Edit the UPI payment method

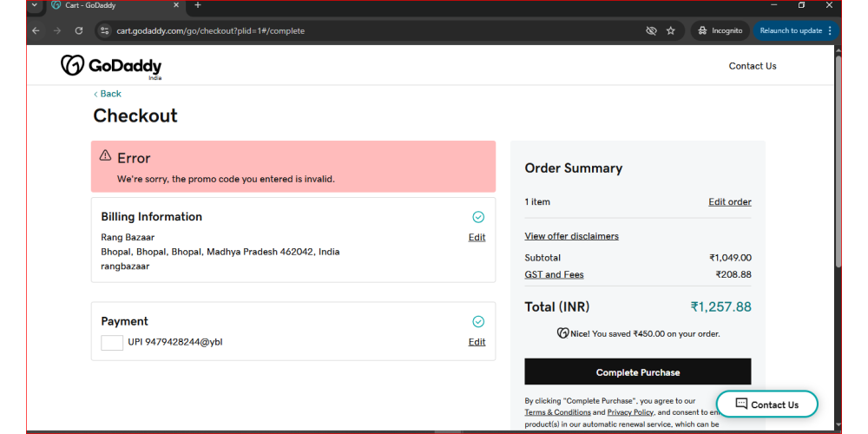[477, 342]
